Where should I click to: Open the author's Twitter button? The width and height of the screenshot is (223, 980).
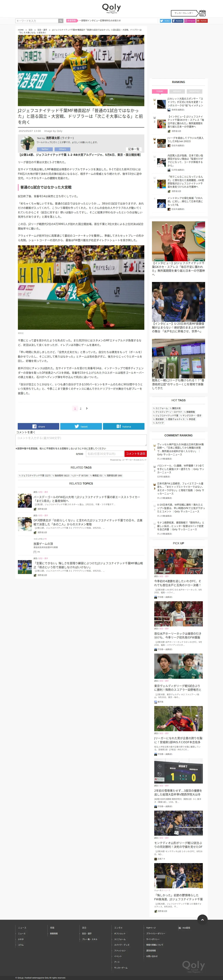point(45,149)
